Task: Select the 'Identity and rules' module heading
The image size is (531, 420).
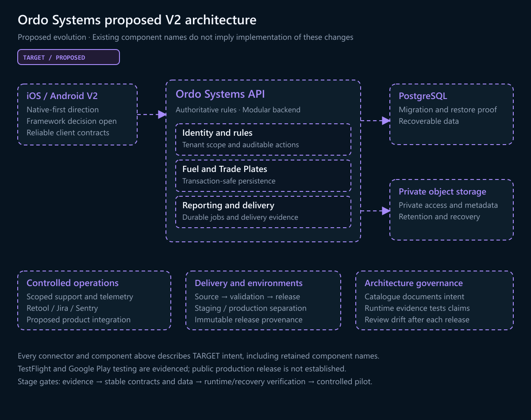Action: 217,133
